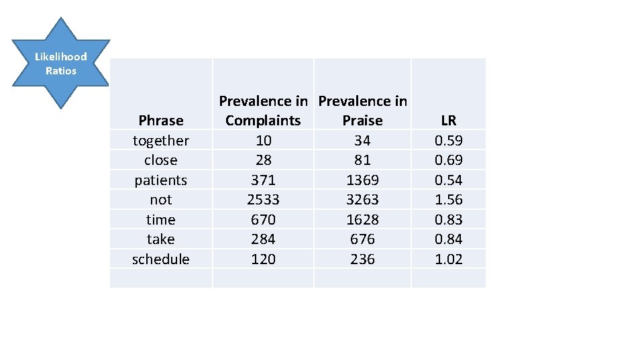
Task: Select the 1.56 LR value
Action: point(449,200)
